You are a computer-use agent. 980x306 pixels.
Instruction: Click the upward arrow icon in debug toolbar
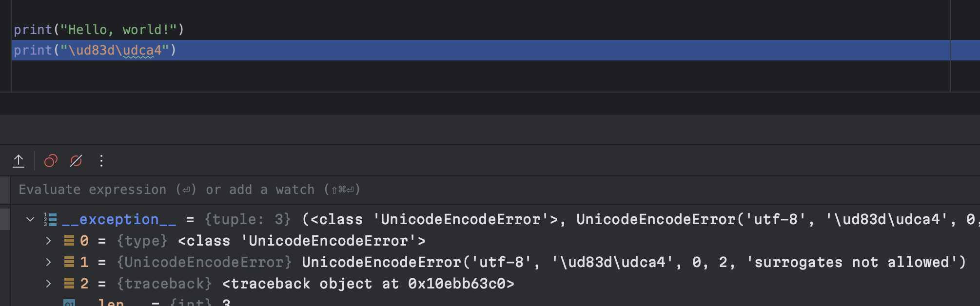click(20, 161)
